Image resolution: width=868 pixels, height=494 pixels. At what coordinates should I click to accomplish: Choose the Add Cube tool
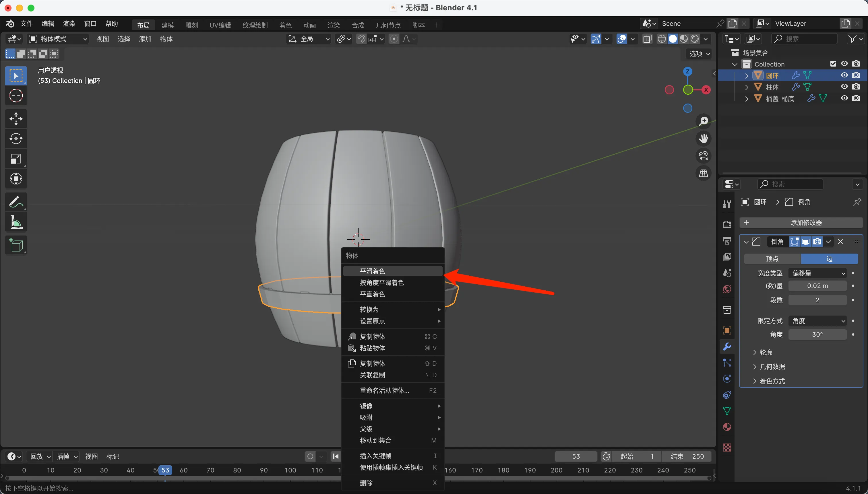[x=16, y=245]
